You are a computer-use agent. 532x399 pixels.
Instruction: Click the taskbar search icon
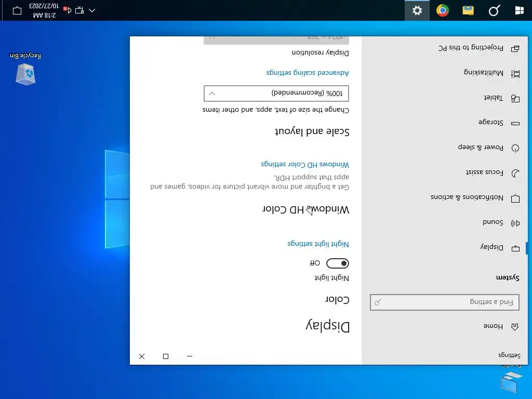494,10
